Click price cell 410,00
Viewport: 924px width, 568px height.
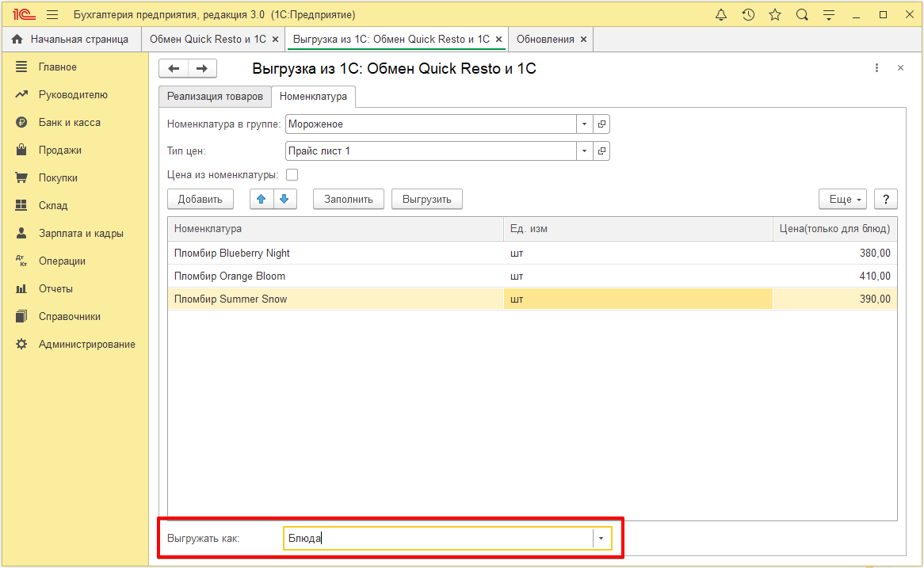(834, 276)
